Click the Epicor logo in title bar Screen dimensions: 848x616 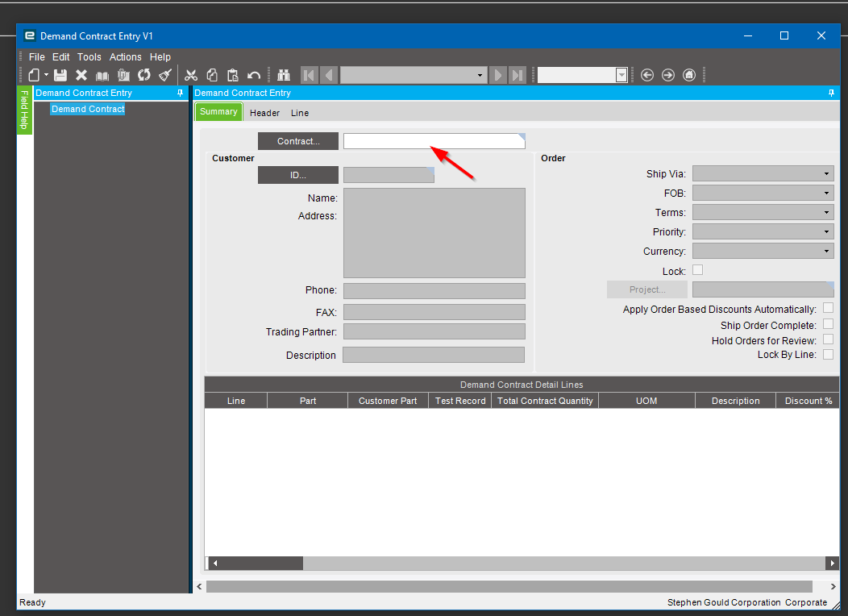tap(31, 35)
